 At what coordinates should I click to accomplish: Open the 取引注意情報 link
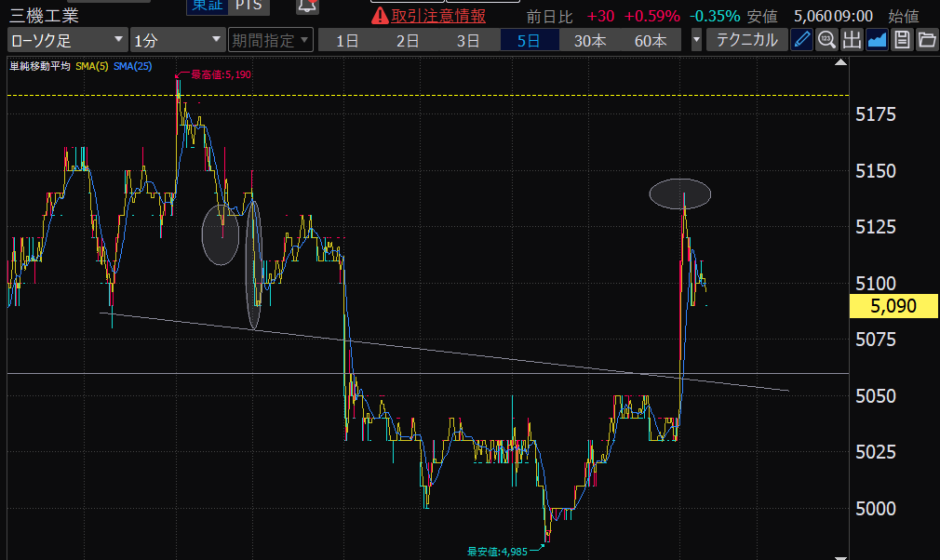(437, 16)
